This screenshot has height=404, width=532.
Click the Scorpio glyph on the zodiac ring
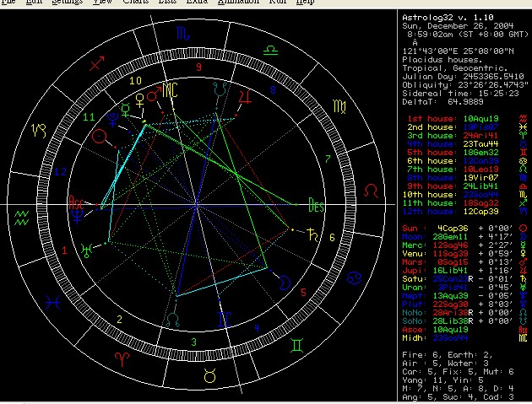point(183,35)
